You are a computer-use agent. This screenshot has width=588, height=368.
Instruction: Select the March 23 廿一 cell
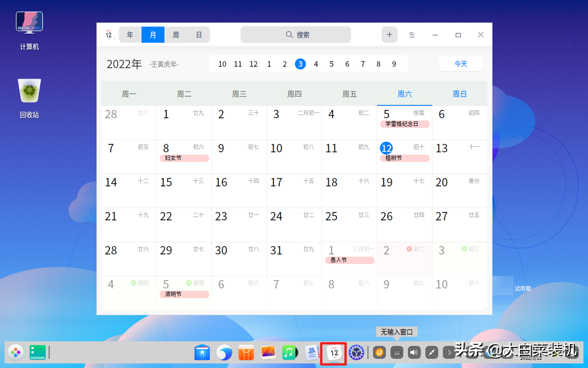(x=239, y=225)
